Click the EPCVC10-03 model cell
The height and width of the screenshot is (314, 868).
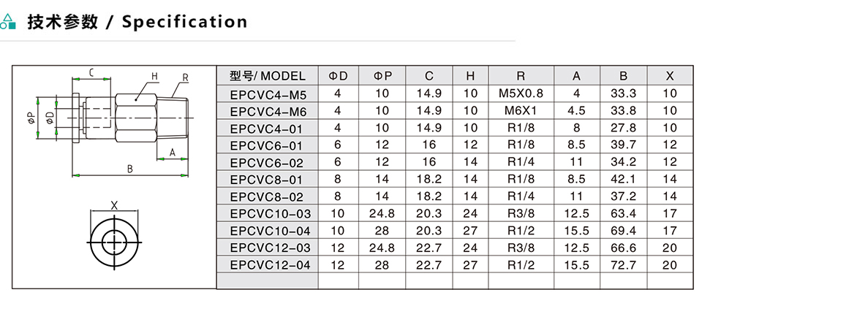click(270, 213)
